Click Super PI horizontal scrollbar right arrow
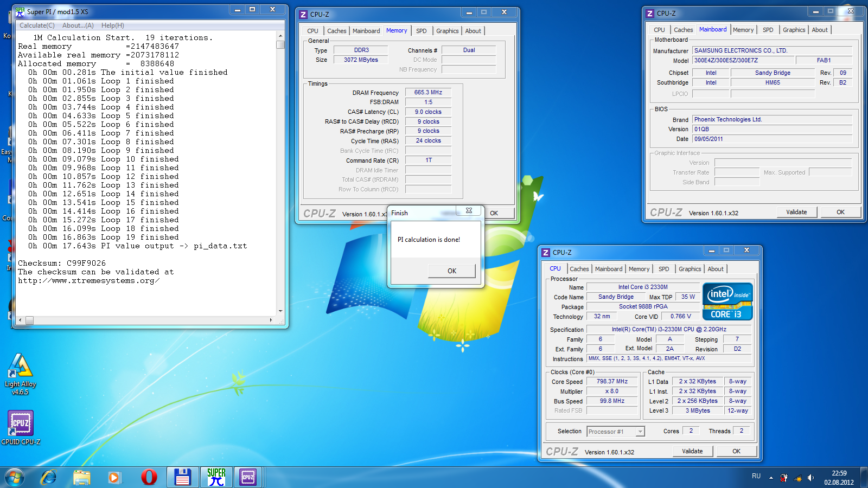Viewport: 868px width, 488px height. point(271,320)
